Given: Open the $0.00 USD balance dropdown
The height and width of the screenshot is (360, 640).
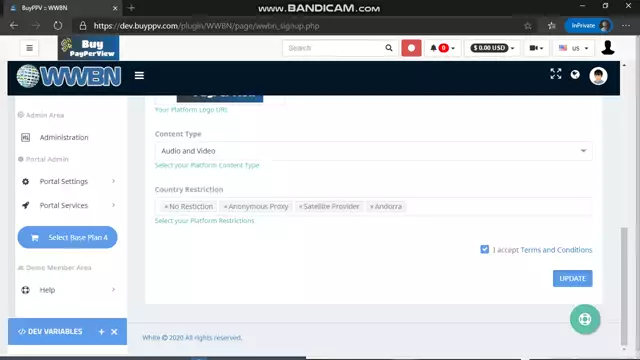Looking at the screenshot, I should pos(492,48).
